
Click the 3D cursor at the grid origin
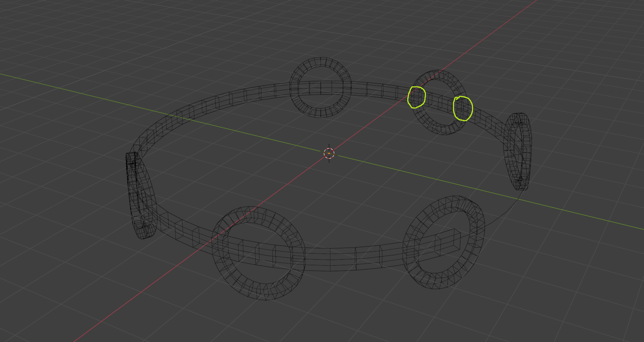pos(329,153)
